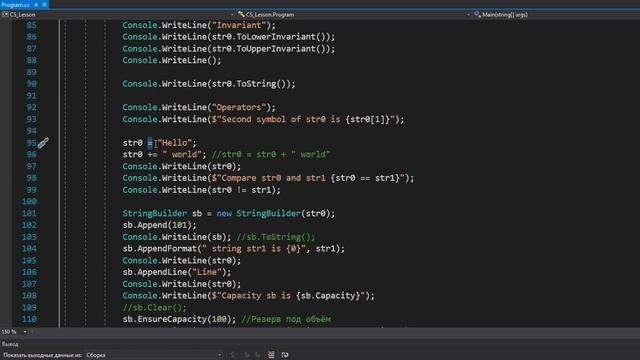Click the StringBuilder type at start of line 101
Image resolution: width=640 pixels, height=360 pixels.
tap(155, 213)
